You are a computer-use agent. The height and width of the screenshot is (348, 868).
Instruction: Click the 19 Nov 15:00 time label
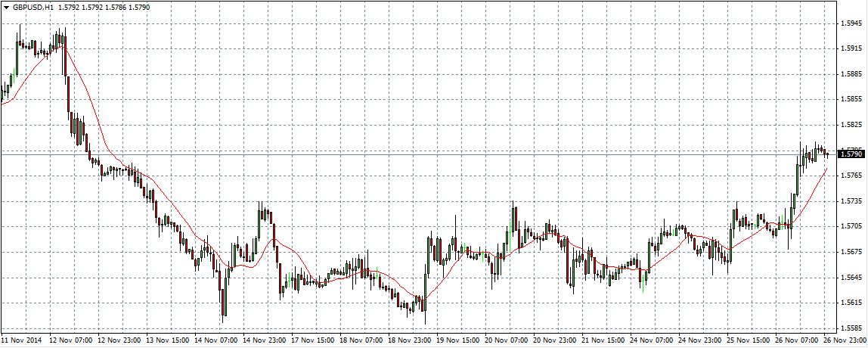(457, 341)
